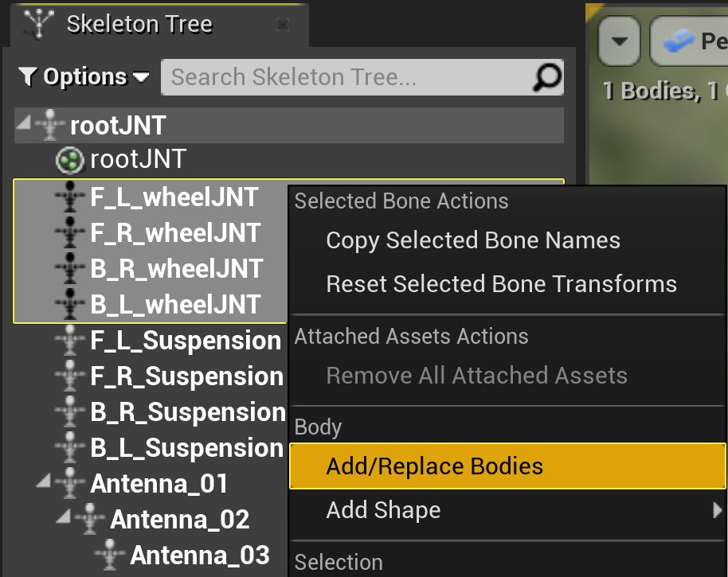Collapse the Antenna_02 bone hierarchy

62,518
